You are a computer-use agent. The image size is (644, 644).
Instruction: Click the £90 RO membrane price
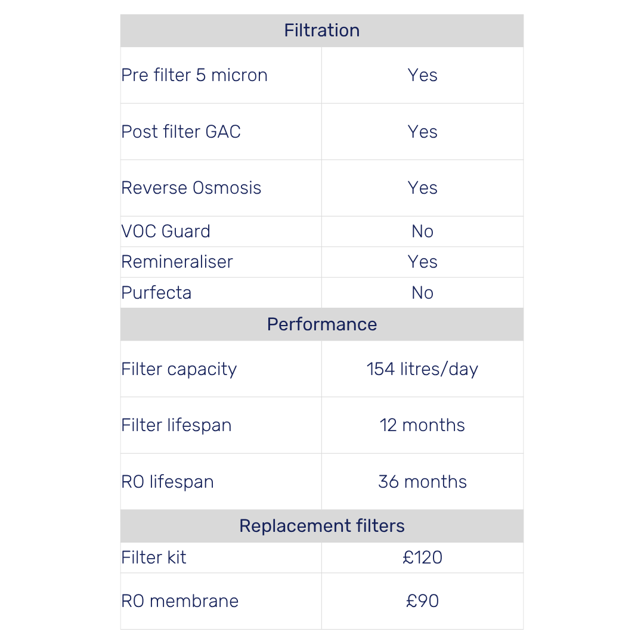tap(422, 601)
